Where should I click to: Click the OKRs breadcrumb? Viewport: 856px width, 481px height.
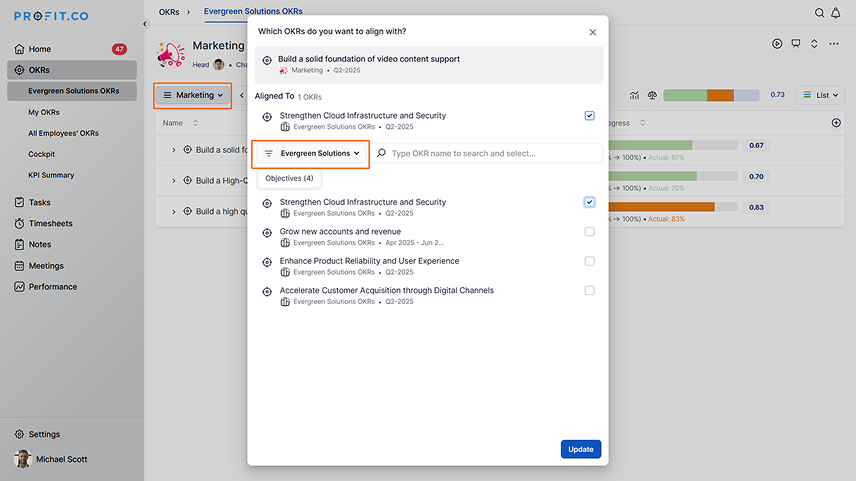pos(169,11)
